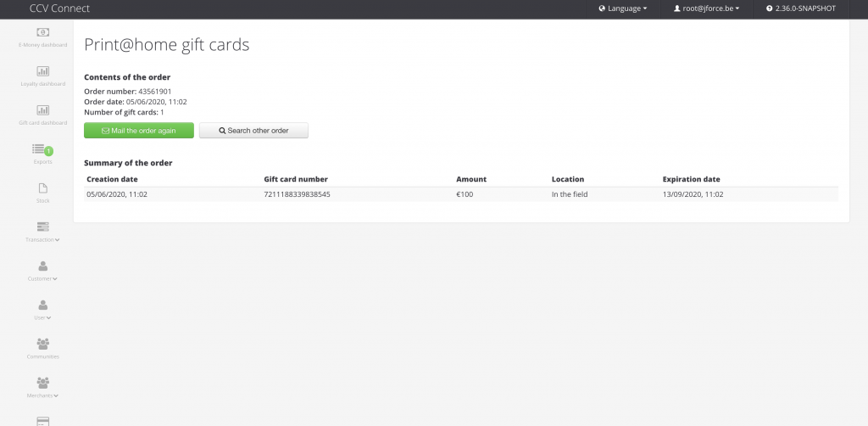The image size is (868, 426).
Task: Click the Expiration date column header
Action: coord(692,180)
